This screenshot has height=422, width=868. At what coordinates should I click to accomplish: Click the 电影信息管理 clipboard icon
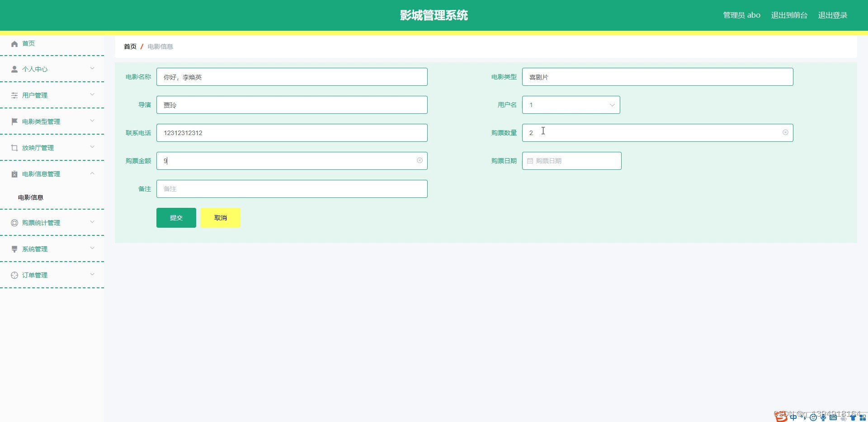pos(14,174)
